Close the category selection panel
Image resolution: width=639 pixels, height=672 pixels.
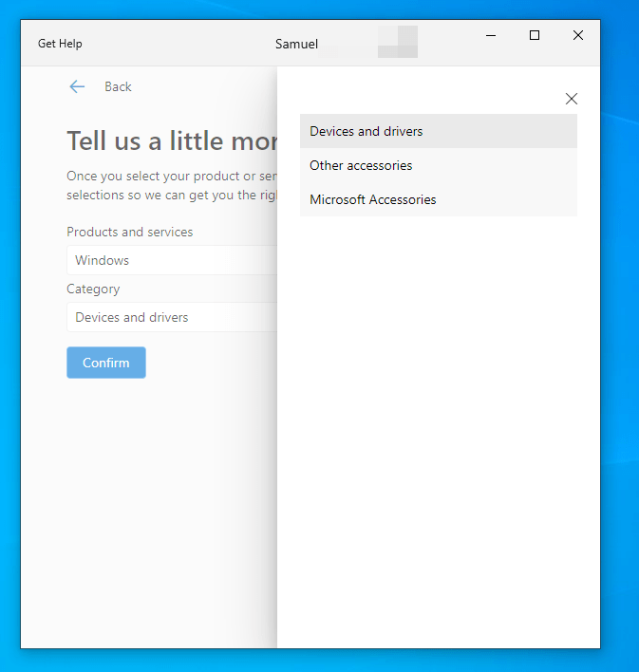click(x=572, y=99)
